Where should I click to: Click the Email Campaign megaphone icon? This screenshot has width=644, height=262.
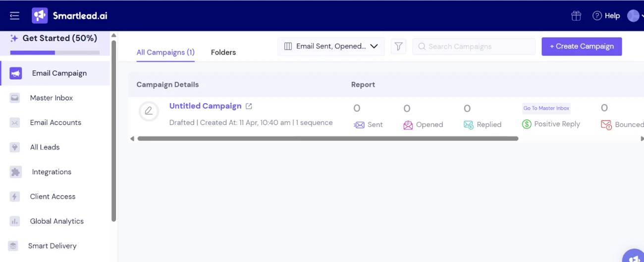coord(15,73)
